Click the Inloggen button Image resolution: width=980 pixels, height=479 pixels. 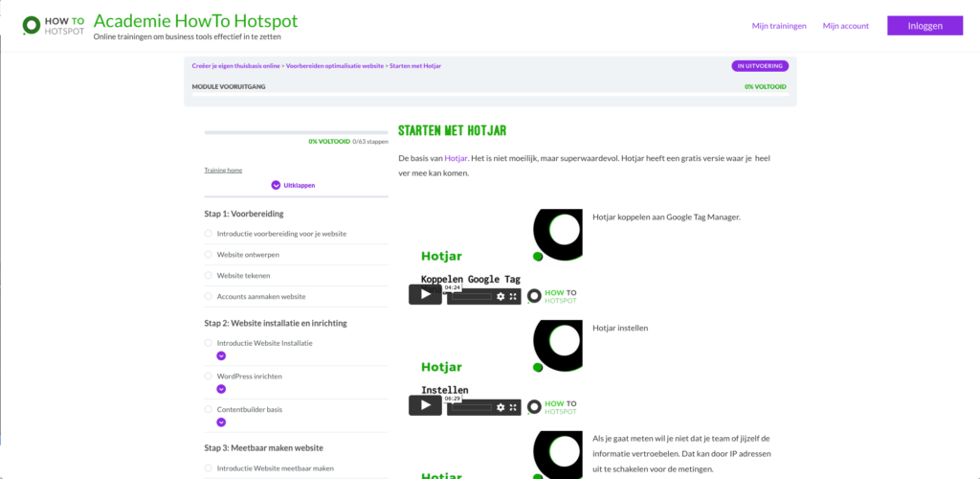[924, 26]
